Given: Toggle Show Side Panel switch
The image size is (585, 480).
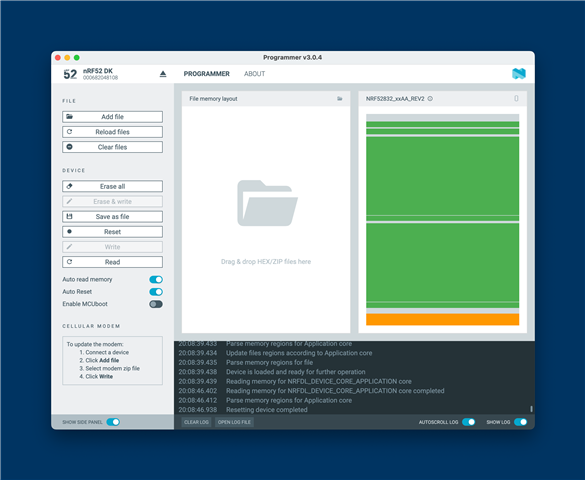Looking at the screenshot, I should tap(113, 422).
